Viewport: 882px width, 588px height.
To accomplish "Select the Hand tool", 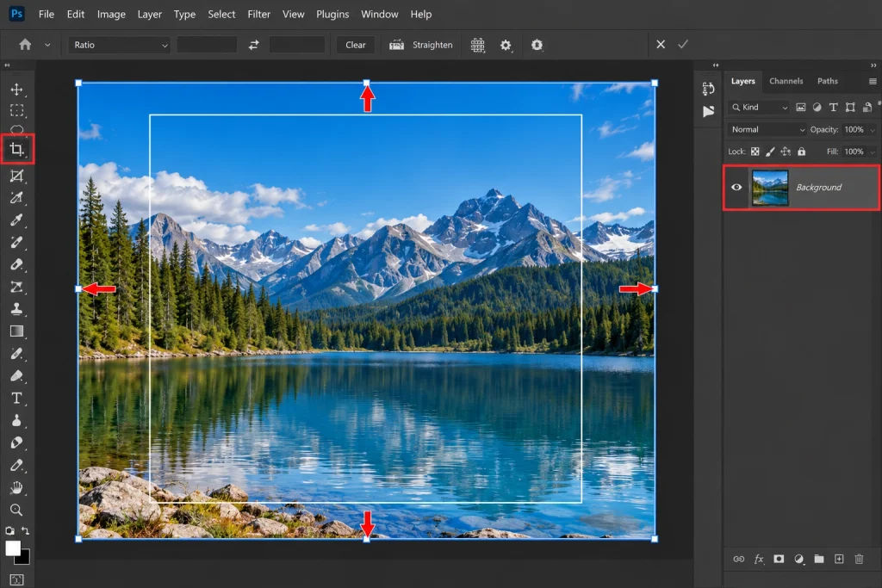I will (17, 487).
